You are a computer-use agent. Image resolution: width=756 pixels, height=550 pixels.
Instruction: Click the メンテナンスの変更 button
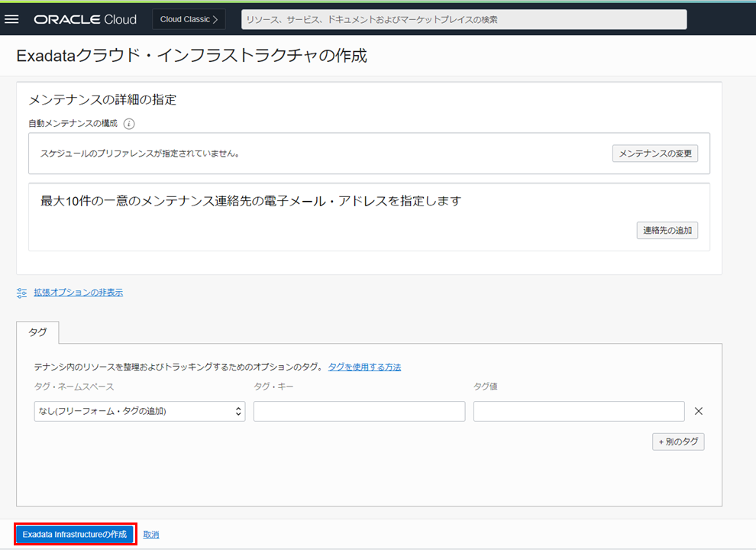654,154
